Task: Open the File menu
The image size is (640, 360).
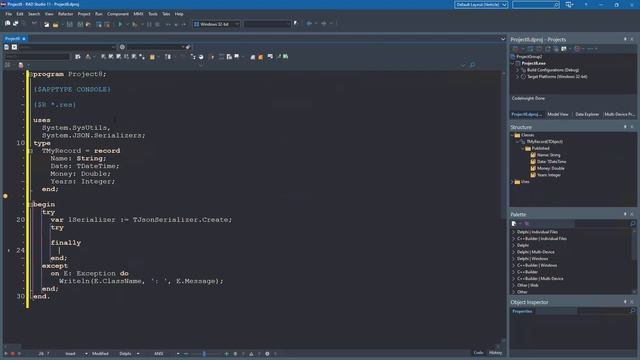Action: (x=9, y=14)
